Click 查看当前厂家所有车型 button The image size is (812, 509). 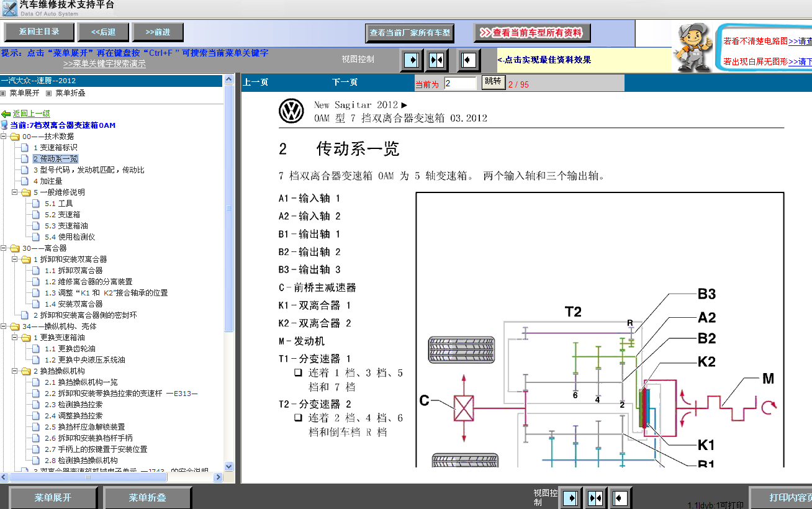tap(410, 33)
